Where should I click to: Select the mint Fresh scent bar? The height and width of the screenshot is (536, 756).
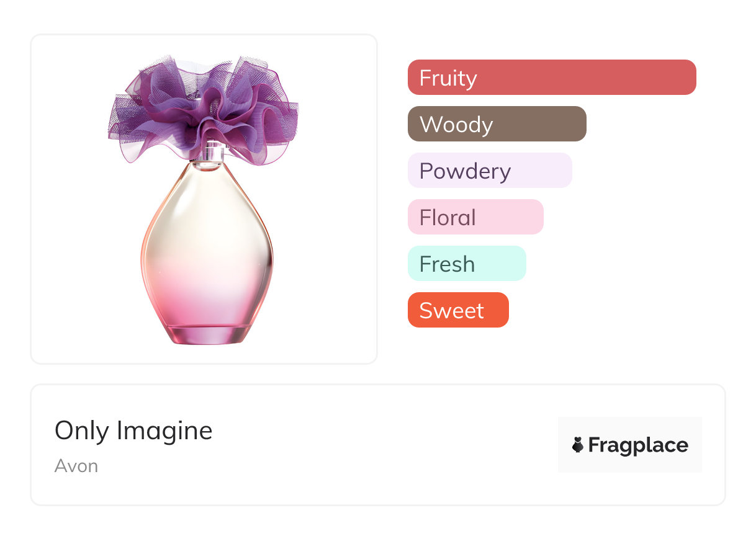[x=466, y=264]
